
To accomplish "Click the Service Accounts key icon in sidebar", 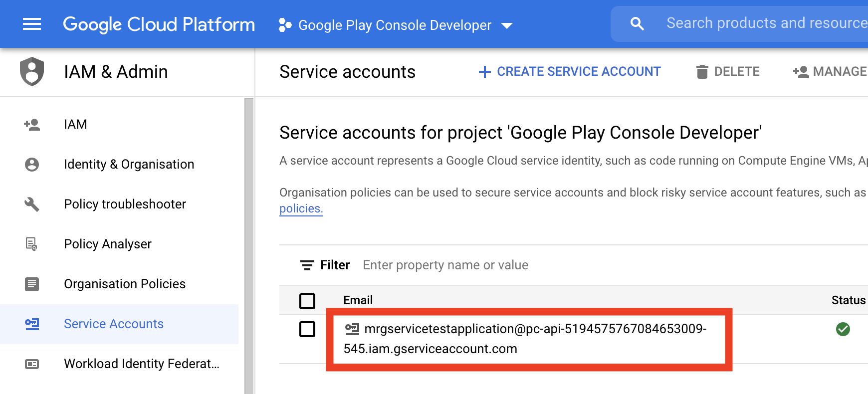I will coord(32,324).
